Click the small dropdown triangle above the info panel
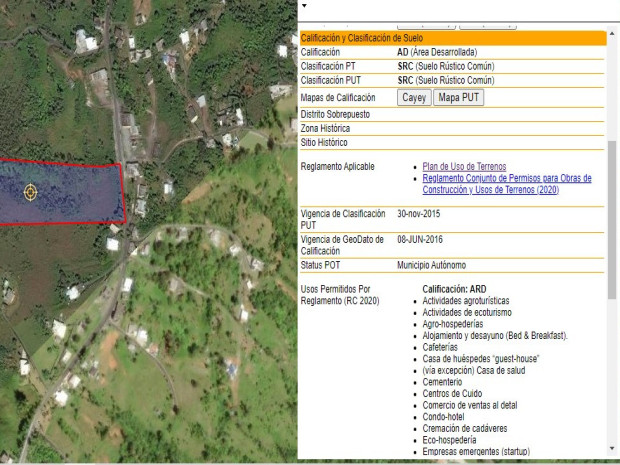620x465 pixels. [304, 6]
